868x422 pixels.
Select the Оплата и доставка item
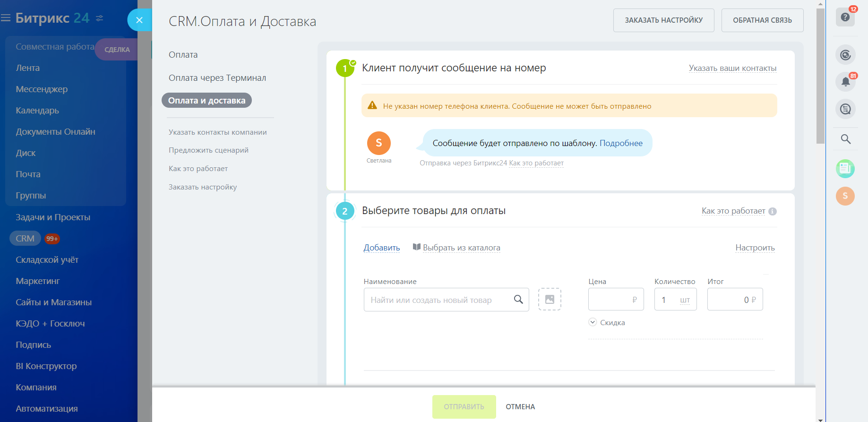click(206, 100)
